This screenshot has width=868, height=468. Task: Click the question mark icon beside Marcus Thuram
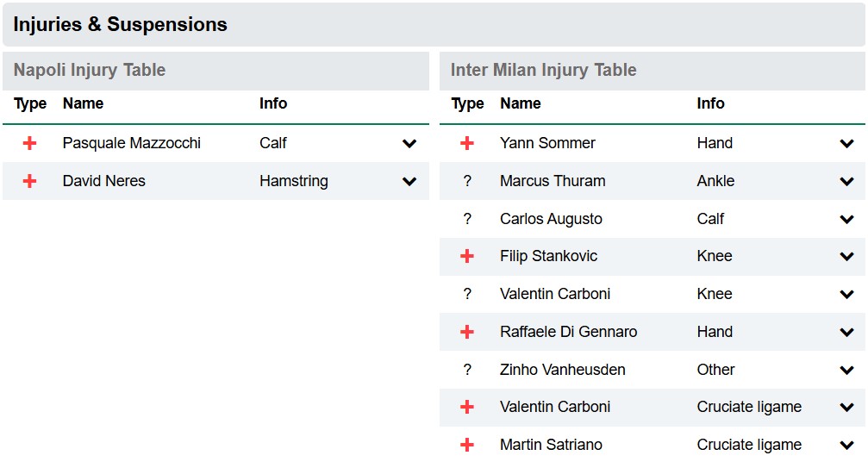click(467, 181)
